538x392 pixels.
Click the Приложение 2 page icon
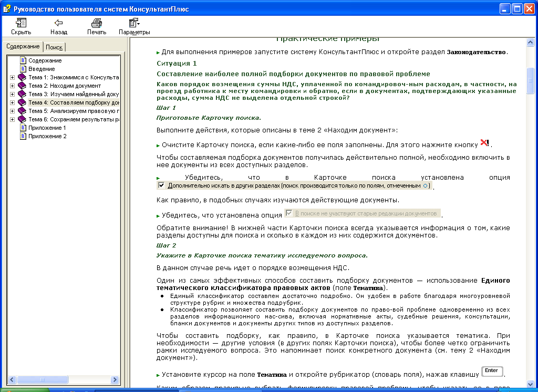23,136
